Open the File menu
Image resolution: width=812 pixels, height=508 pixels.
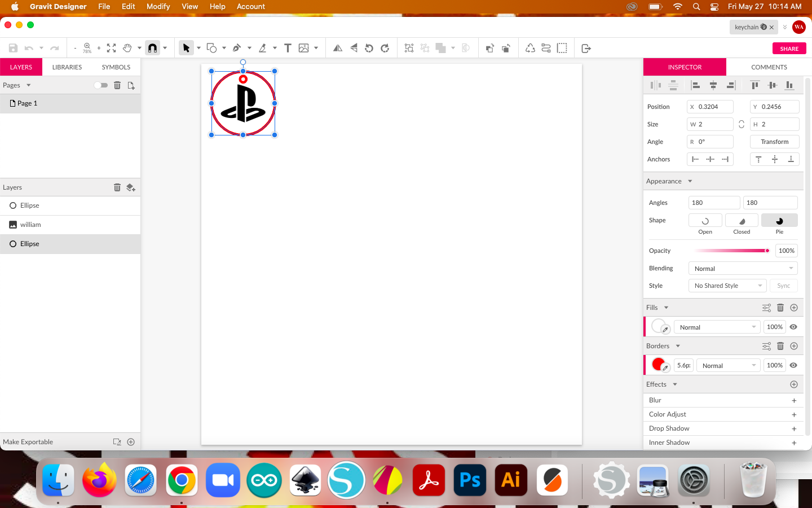point(104,7)
